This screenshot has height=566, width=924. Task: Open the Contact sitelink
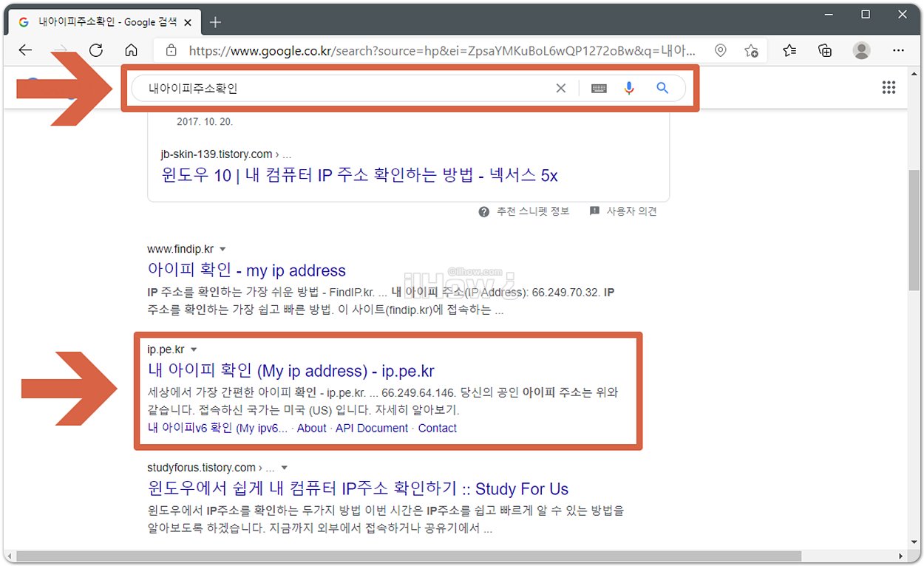(438, 428)
